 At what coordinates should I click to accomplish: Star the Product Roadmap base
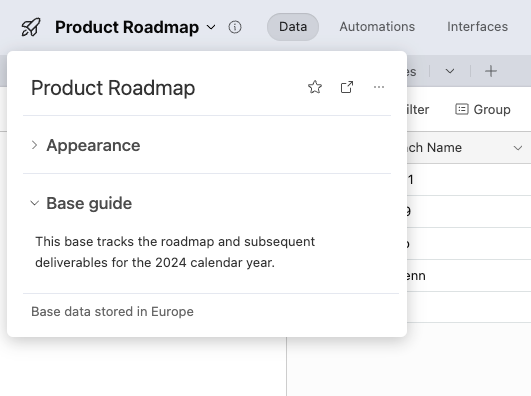315,87
